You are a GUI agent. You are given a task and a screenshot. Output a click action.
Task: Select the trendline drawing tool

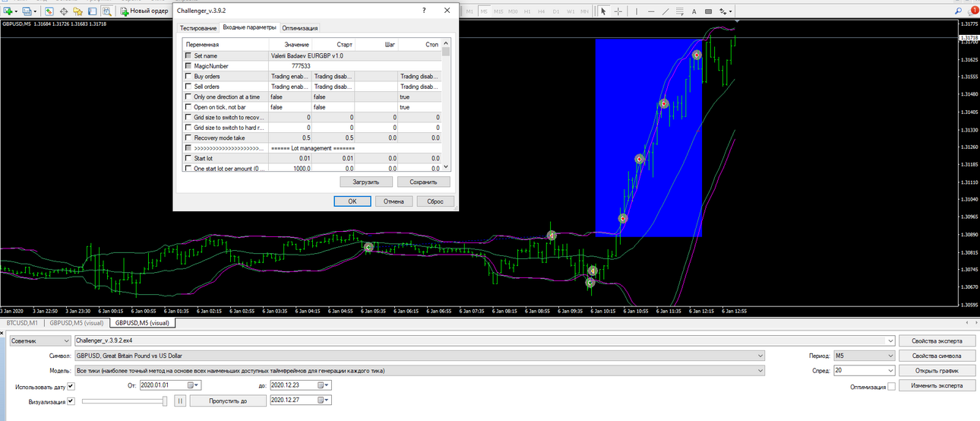pos(665,11)
